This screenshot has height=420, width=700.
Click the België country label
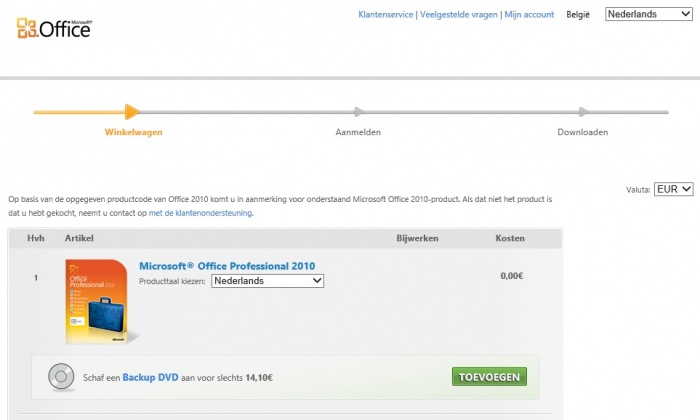point(578,15)
